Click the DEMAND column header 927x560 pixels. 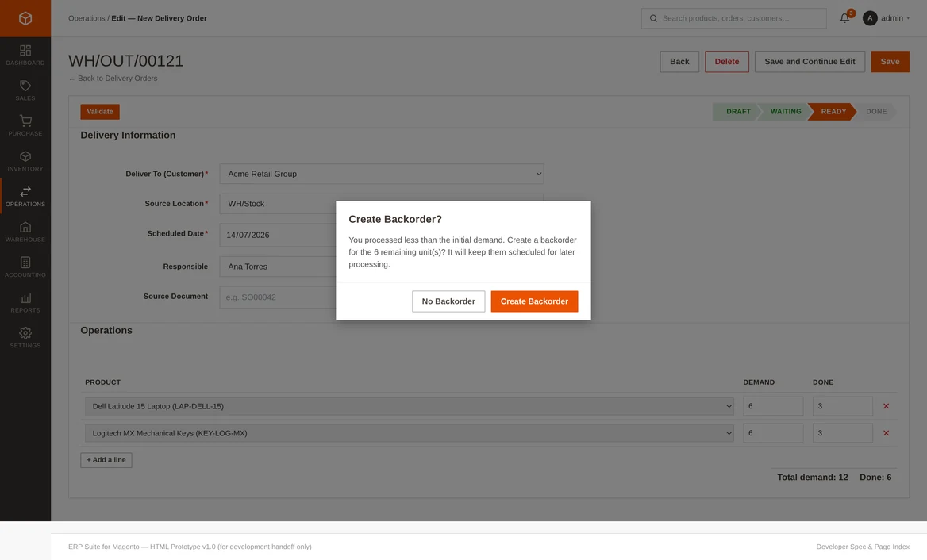pos(759,382)
